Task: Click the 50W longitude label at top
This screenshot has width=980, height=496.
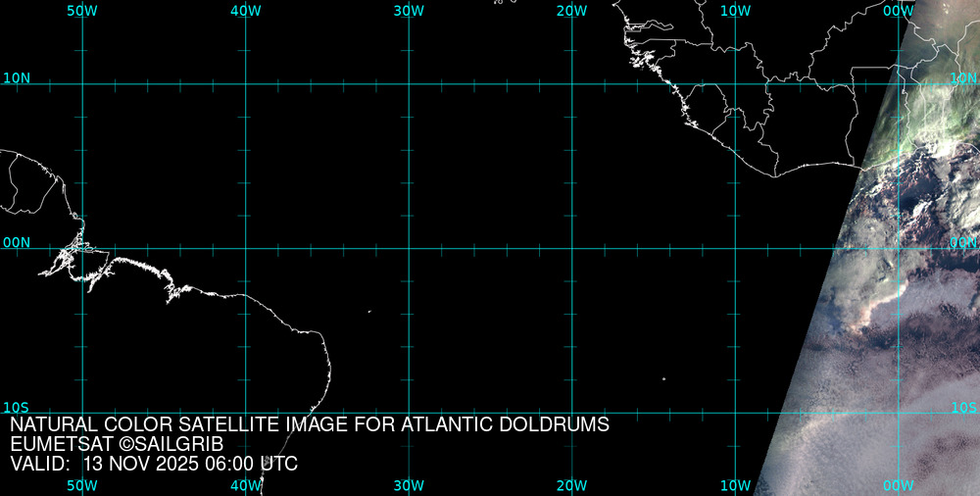Action: click(x=82, y=11)
